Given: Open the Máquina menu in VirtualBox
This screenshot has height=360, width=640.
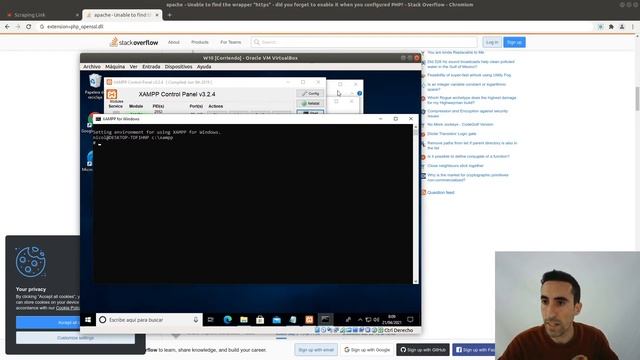Looking at the screenshot, I should (115, 67).
